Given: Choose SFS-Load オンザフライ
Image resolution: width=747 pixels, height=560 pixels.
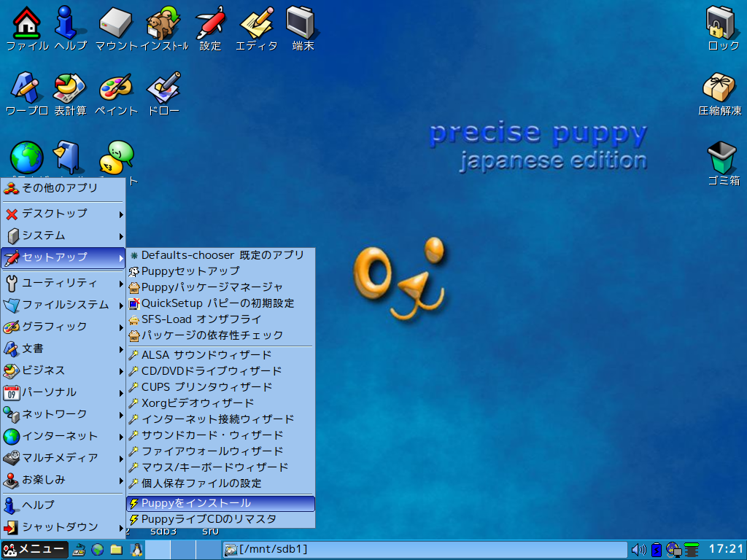Looking at the screenshot, I should [x=220, y=319].
